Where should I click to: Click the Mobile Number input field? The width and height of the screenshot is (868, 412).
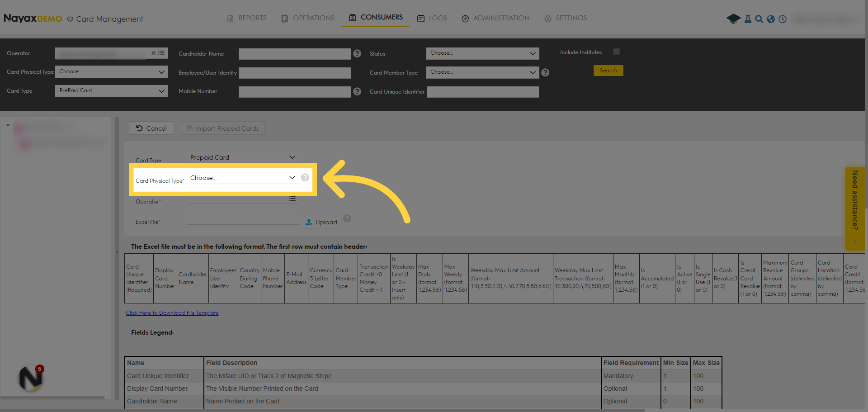point(295,92)
